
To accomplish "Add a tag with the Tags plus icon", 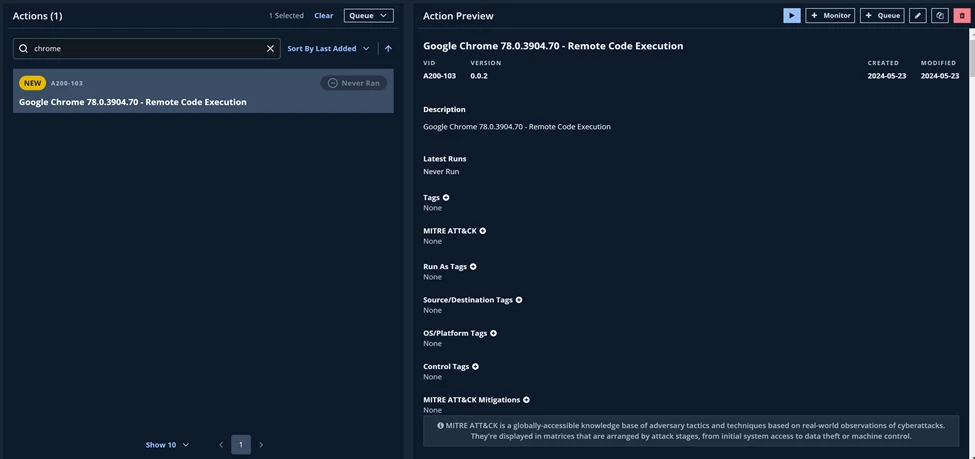I will pyautogui.click(x=446, y=198).
